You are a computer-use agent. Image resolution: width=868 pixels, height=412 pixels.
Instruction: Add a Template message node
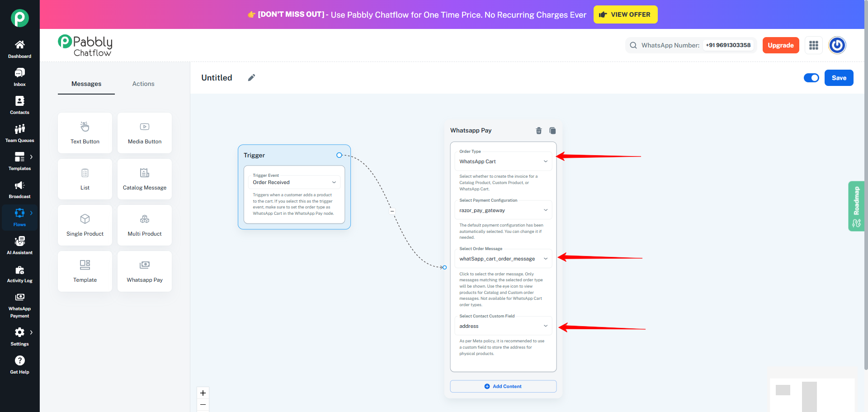point(85,271)
